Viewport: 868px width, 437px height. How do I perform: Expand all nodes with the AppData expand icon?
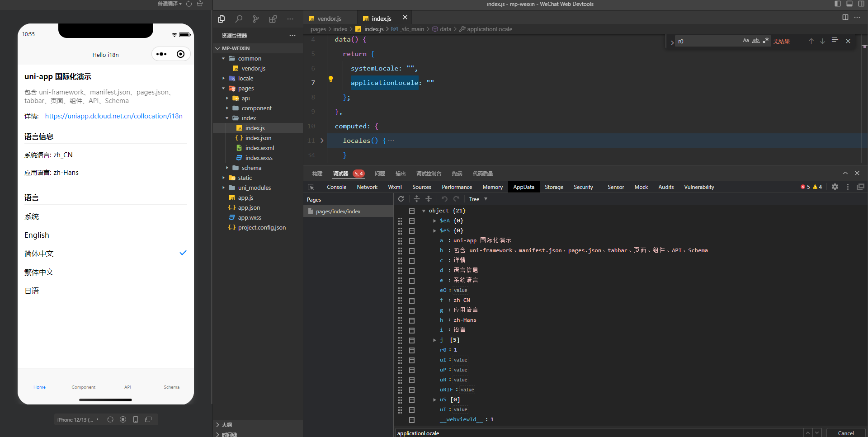tap(416, 199)
